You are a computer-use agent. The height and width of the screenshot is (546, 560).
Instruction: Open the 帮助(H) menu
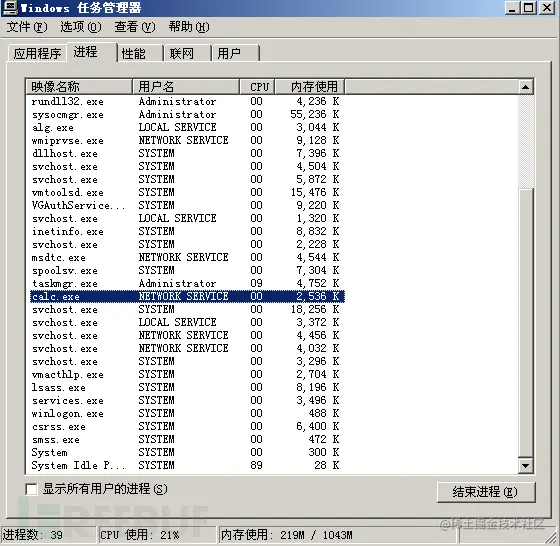click(x=189, y=27)
